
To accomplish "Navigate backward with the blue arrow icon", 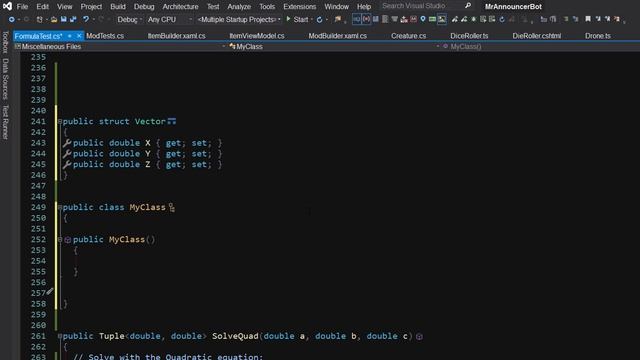I will click(x=11, y=20).
